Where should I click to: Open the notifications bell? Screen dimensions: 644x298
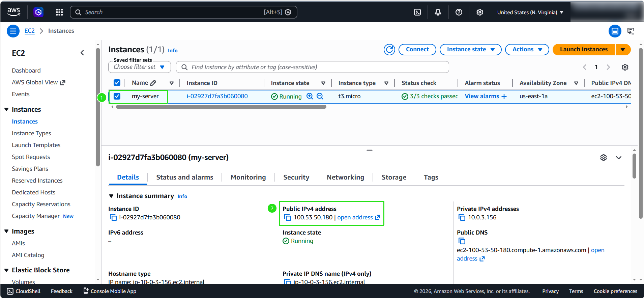(x=438, y=12)
